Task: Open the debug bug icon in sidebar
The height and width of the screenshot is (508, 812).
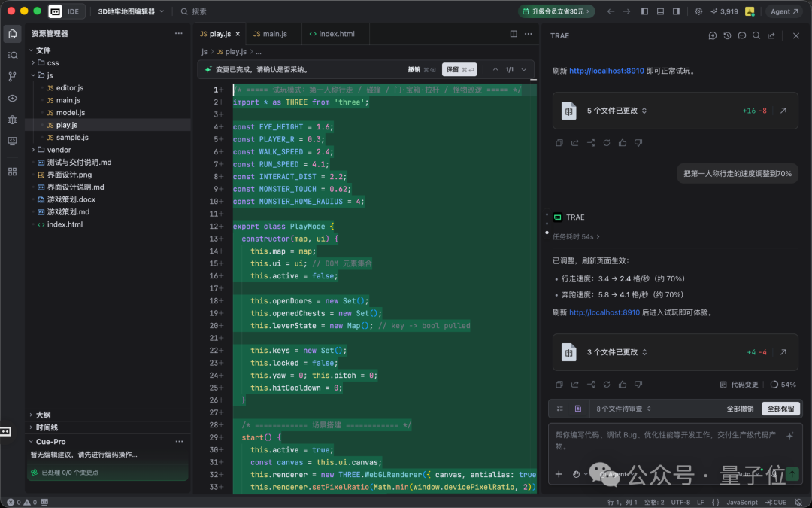Action: [x=13, y=120]
